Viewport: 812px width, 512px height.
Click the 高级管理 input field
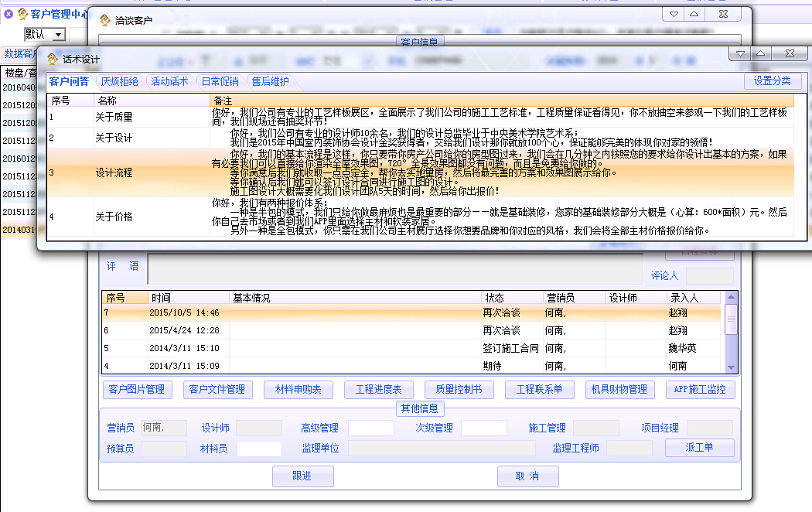click(370, 428)
